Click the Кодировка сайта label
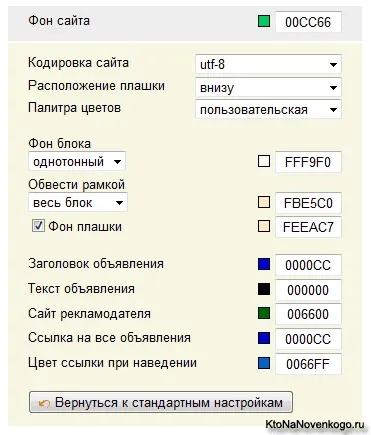This screenshot has height=435, width=371. tap(78, 63)
